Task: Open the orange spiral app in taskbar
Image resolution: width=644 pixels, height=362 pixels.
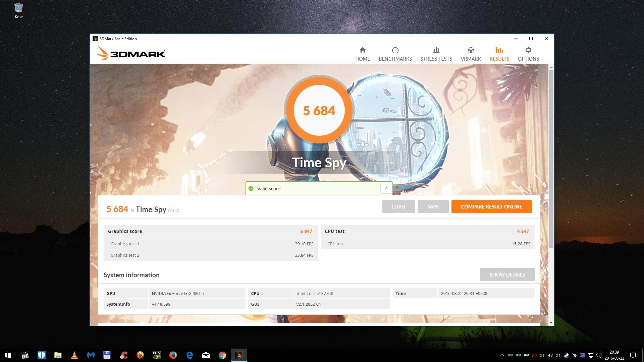Action: (x=140, y=355)
